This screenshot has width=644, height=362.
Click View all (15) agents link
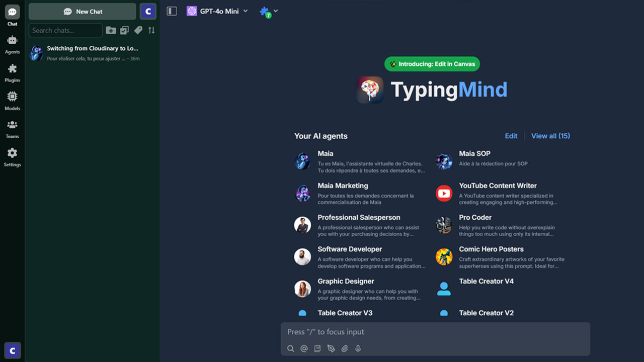[550, 136]
